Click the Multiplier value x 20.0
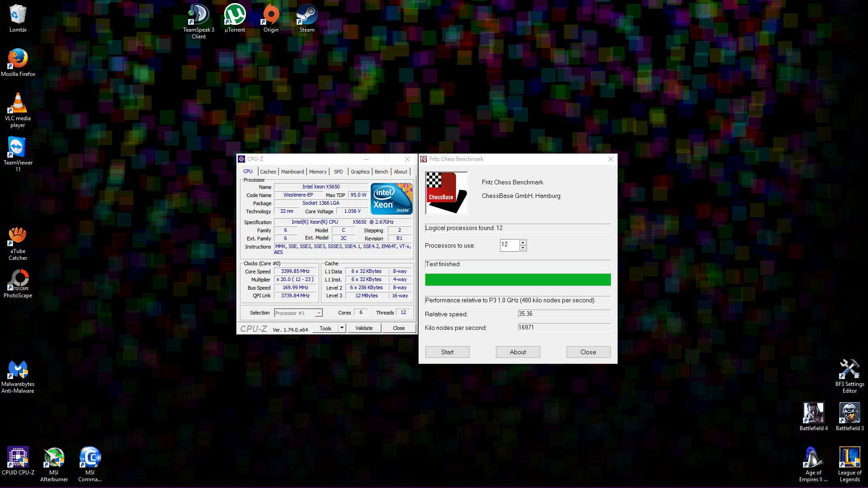Screen dimensions: 868x488 click(x=295, y=280)
